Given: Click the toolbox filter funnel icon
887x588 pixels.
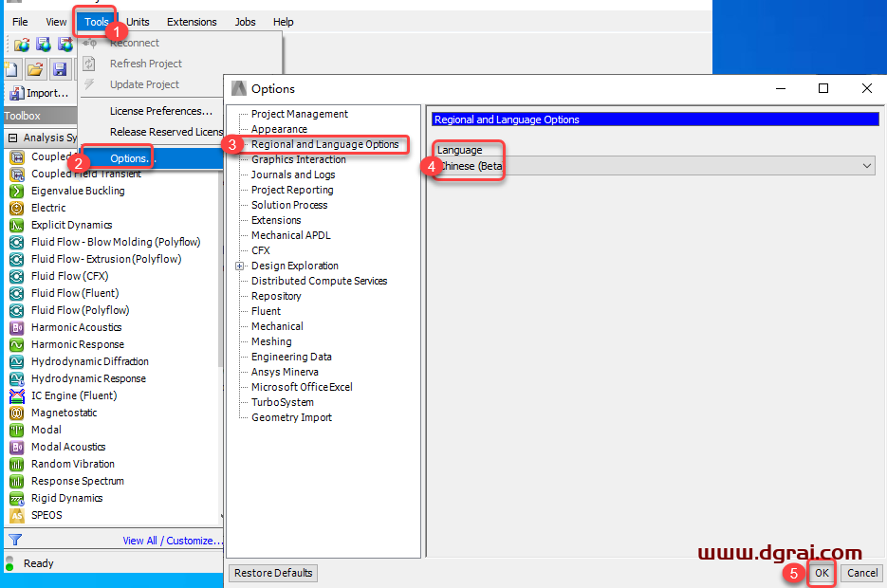Looking at the screenshot, I should click(x=15, y=540).
